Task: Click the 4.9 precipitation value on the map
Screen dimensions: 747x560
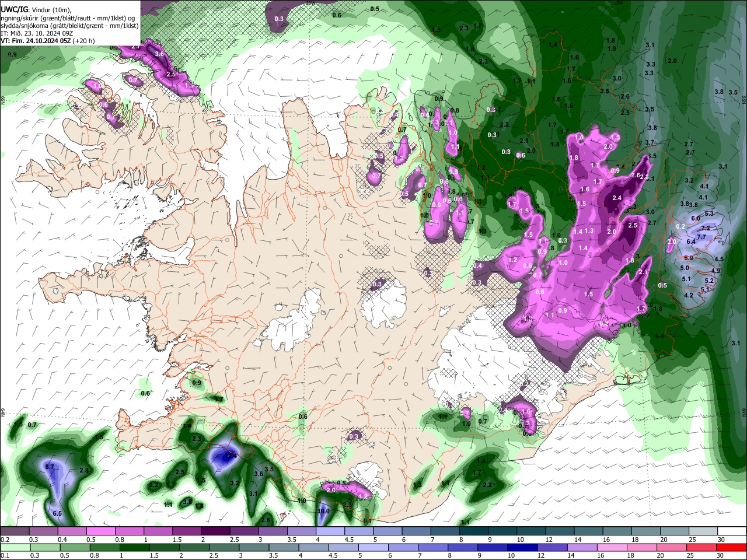Action: pyautogui.click(x=716, y=271)
